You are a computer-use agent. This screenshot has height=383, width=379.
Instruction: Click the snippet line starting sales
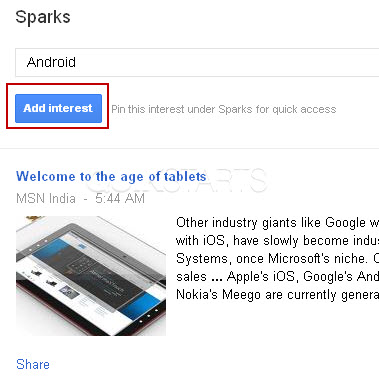click(277, 276)
